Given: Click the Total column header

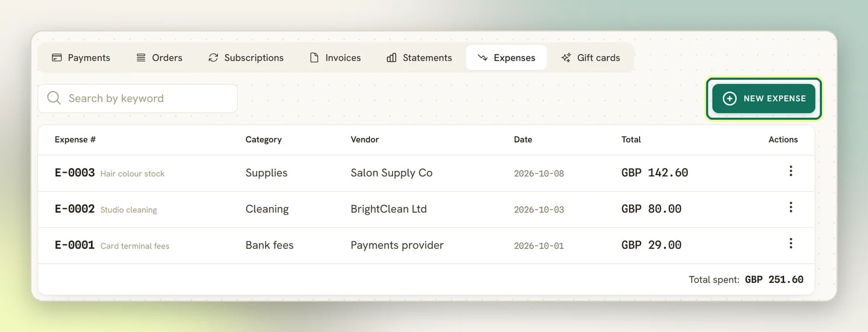Looking at the screenshot, I should pyautogui.click(x=631, y=139).
